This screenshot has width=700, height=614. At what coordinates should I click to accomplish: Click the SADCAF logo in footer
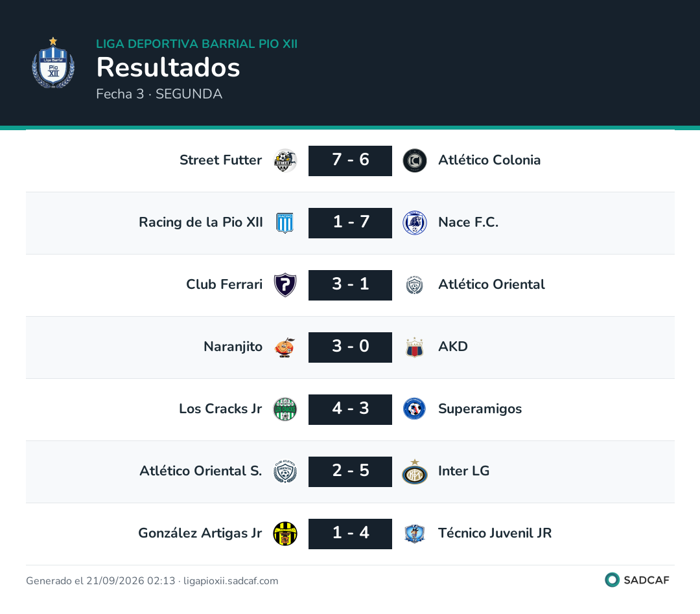(637, 580)
